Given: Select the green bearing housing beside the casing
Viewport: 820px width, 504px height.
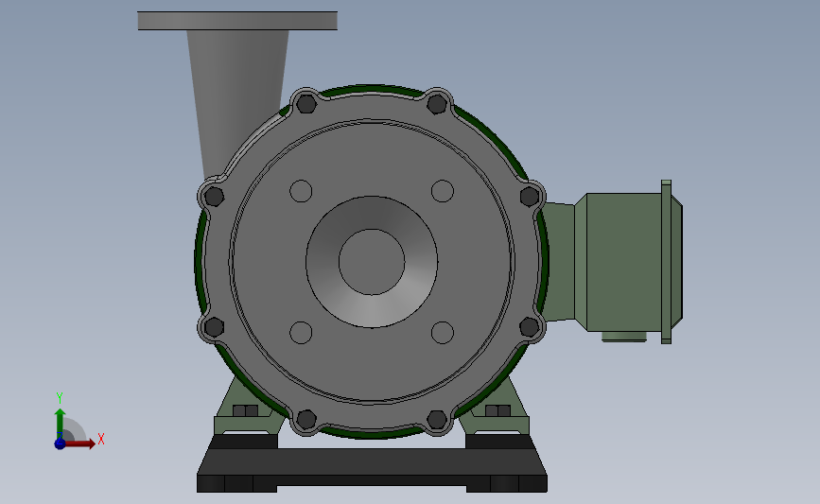Looking at the screenshot, I should pyautogui.click(x=617, y=261).
